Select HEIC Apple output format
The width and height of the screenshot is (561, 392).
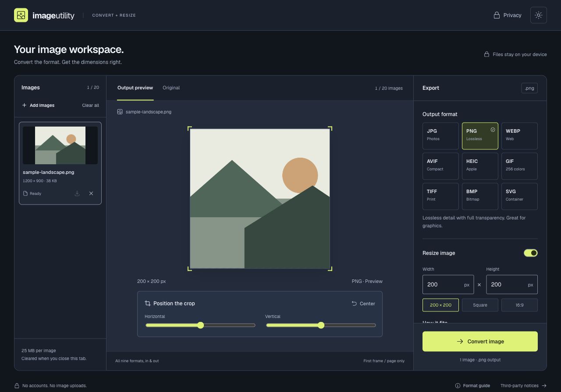pos(480,166)
